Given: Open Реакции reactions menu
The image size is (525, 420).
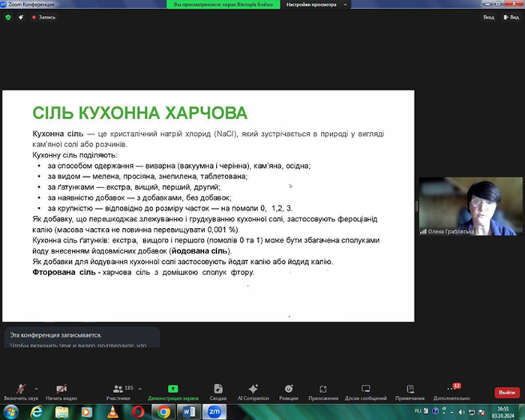Looking at the screenshot, I should [x=289, y=391].
